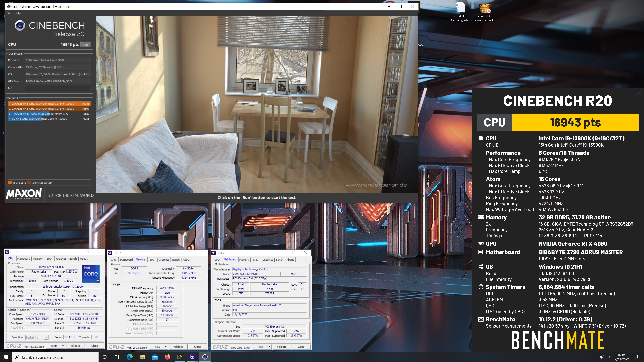Expand Tools dropdown arrow in Mainboard CPU-Z window
The width and height of the screenshot is (644, 362).
pos(270,347)
